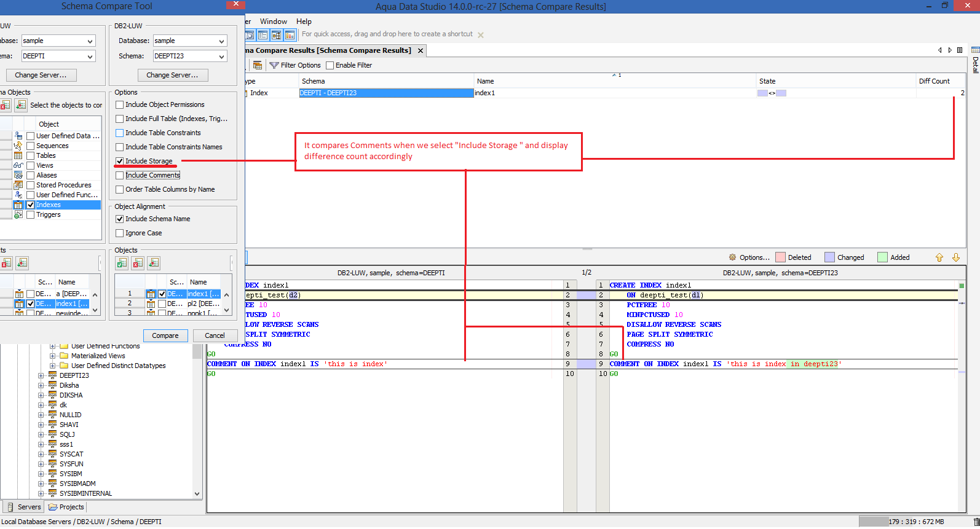Viewport: 980px width, 529px height.
Task: Enable Include Full Table option
Action: (120, 119)
